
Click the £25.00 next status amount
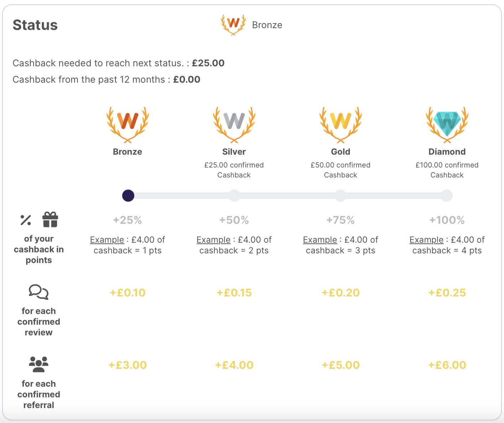[208, 63]
